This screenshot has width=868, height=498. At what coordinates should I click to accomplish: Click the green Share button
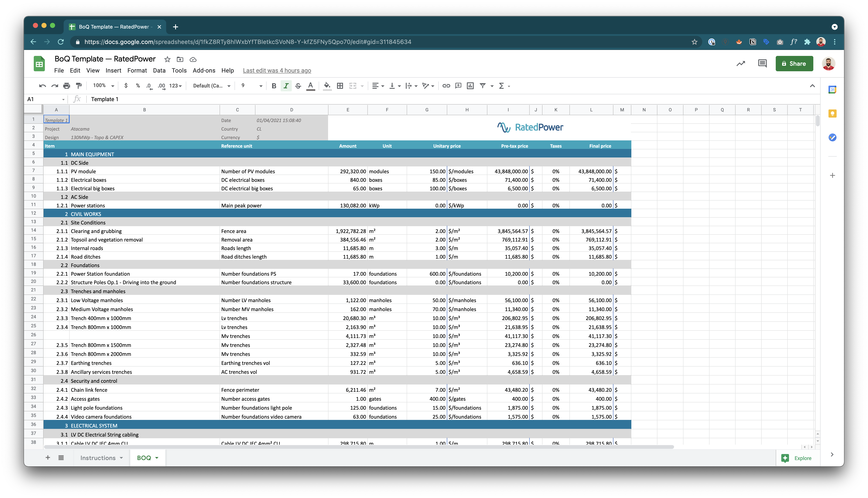pos(794,64)
